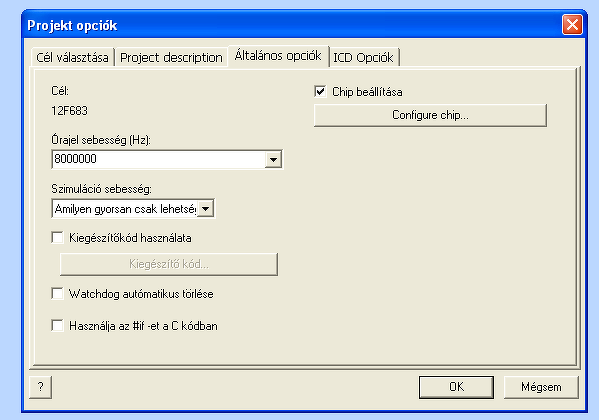Click the Projekt opciók title bar
Image resolution: width=599 pixels, height=420 pixels.
290,25
